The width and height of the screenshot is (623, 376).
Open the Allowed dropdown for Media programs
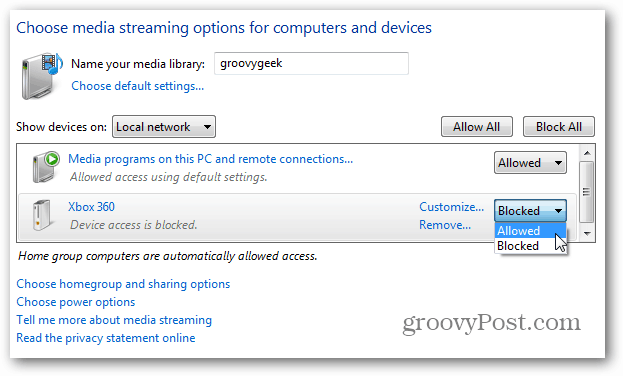530,163
